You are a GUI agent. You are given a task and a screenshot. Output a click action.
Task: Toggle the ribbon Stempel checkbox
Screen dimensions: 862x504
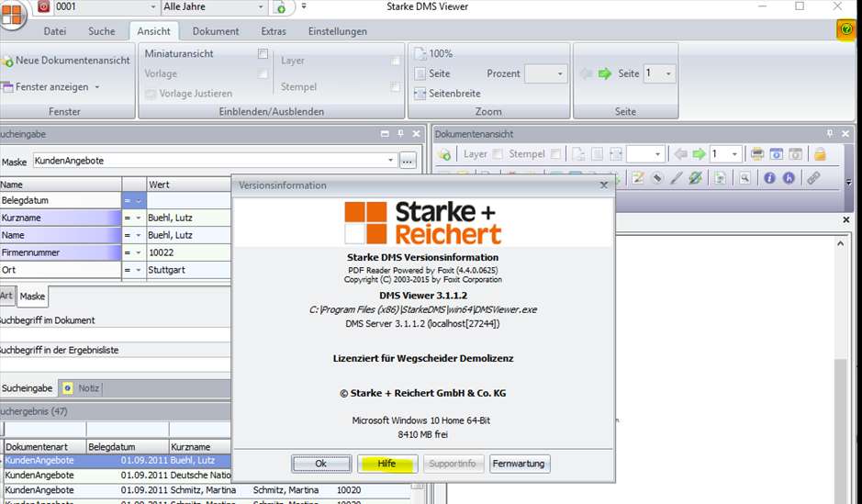(x=396, y=87)
